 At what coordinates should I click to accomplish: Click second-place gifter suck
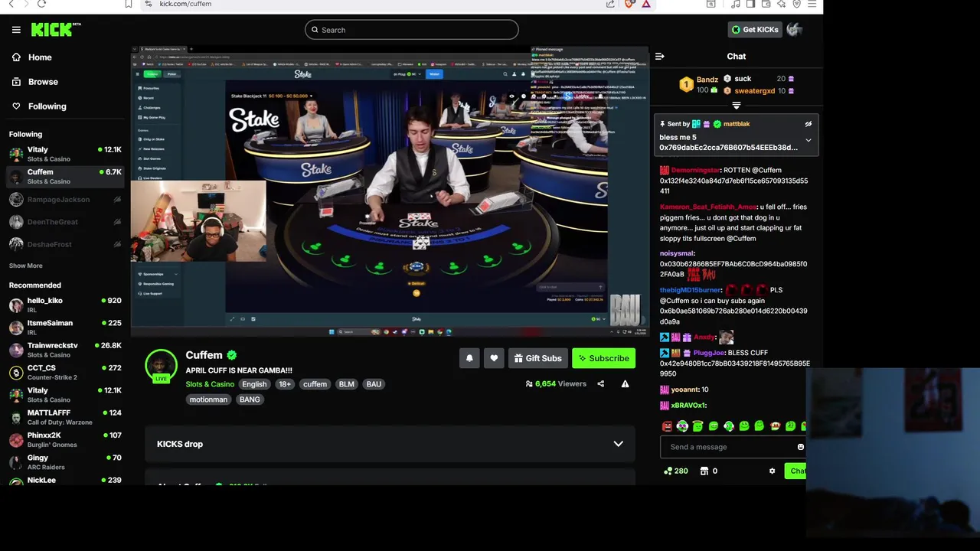coord(743,79)
